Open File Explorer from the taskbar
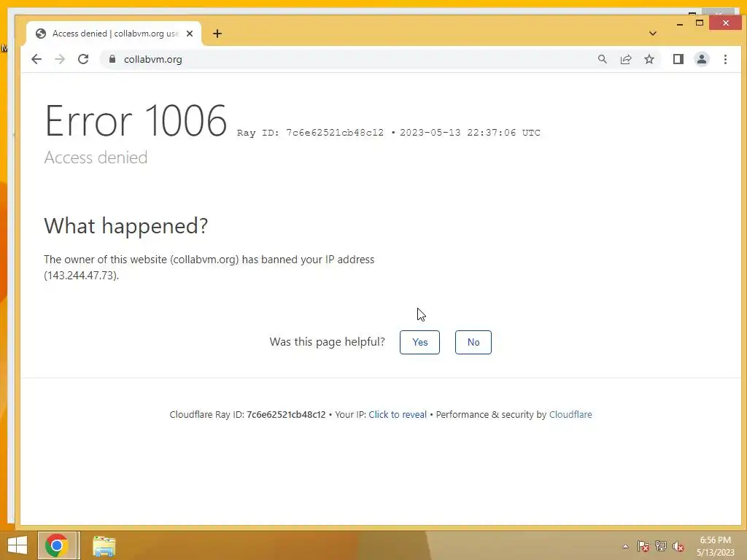Screen dimensions: 747x560 (x=104, y=545)
